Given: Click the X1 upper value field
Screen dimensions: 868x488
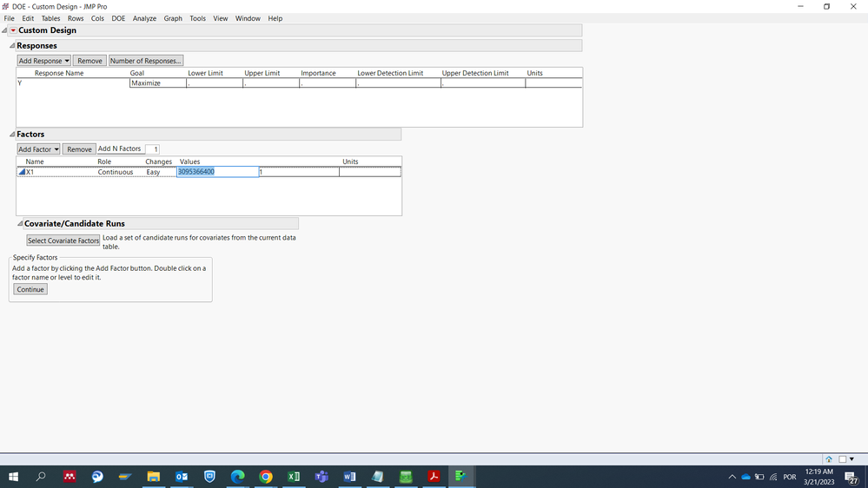Looking at the screenshot, I should [299, 172].
